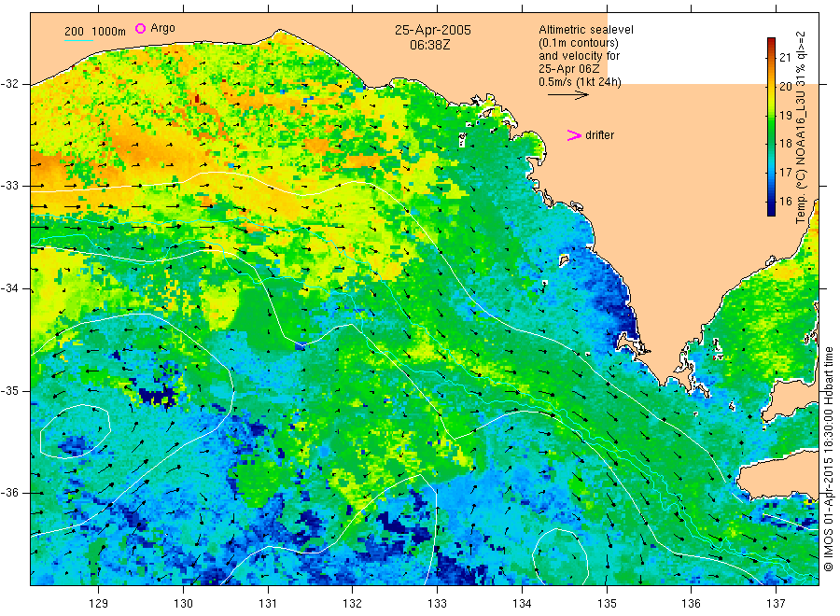Click the colorbar value 20
This screenshot has height=616, width=840.
pos(785,87)
